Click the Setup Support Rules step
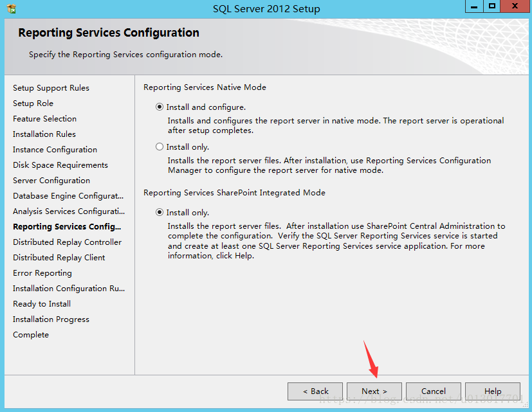 pyautogui.click(x=51, y=88)
